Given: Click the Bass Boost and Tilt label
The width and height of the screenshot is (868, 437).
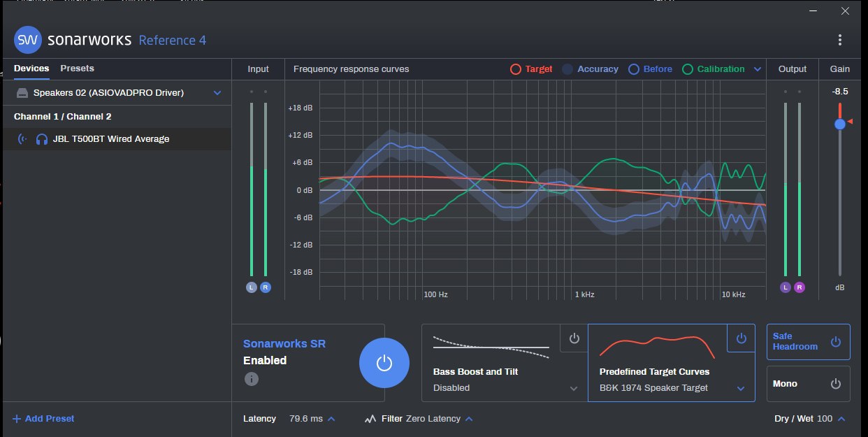Looking at the screenshot, I should (477, 372).
